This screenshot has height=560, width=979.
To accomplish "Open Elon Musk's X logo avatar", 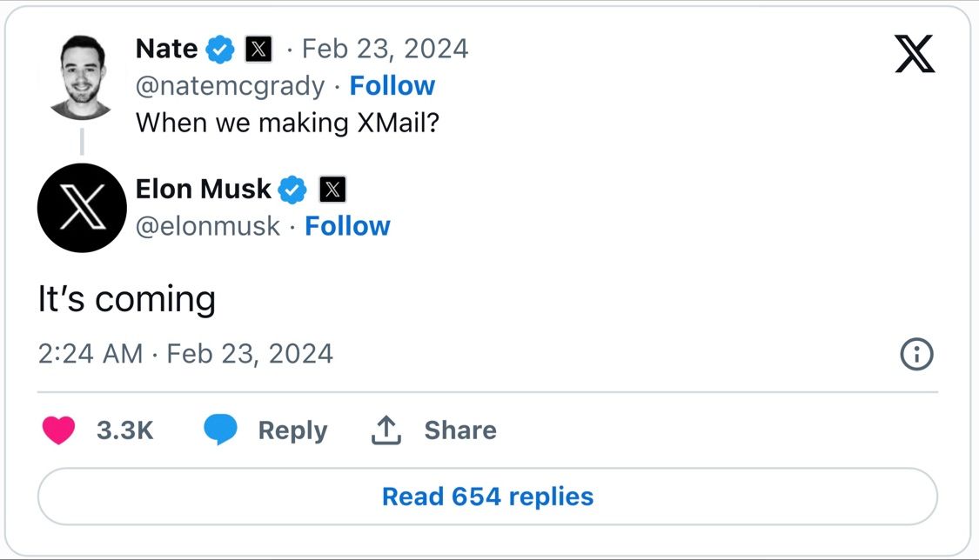I will [x=82, y=208].
